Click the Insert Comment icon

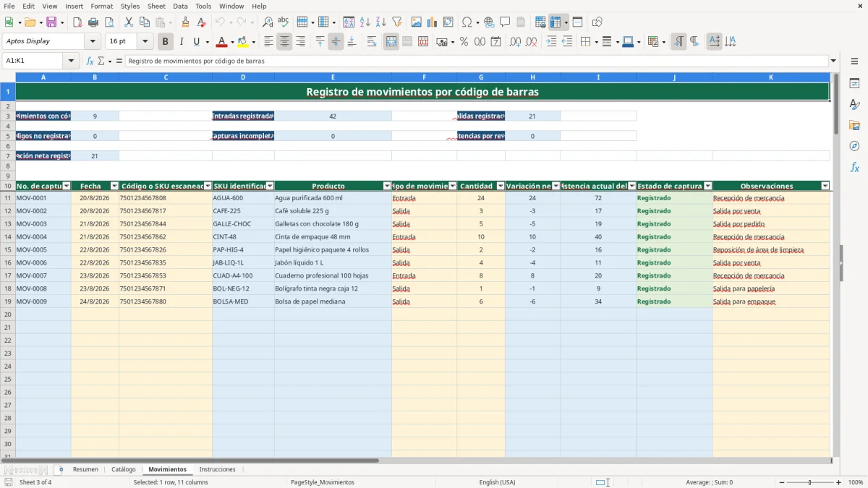506,22
